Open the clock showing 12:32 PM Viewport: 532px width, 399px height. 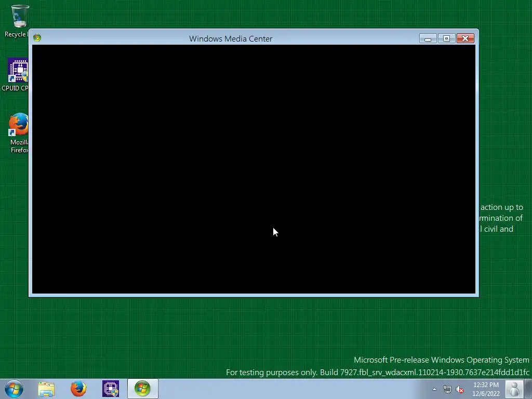point(486,389)
